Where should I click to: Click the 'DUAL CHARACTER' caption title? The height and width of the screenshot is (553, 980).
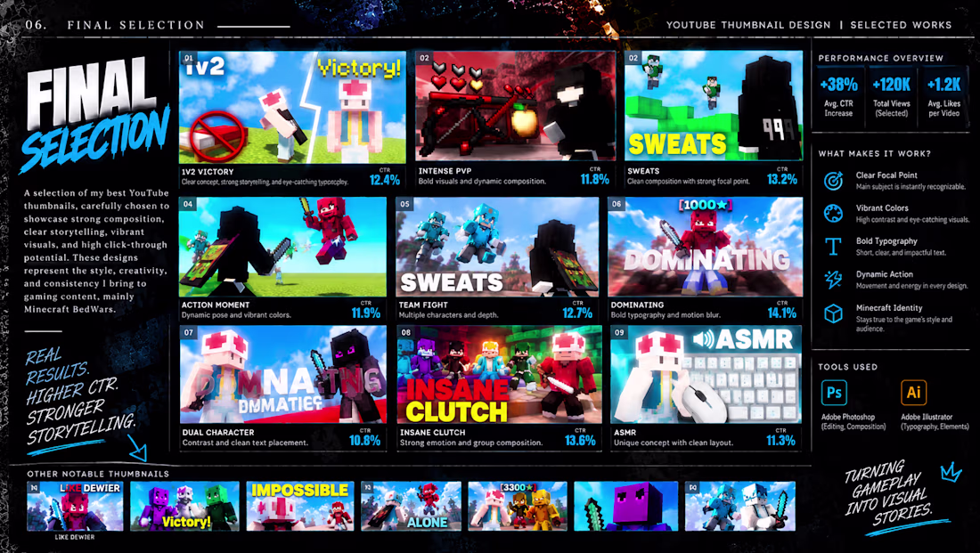[218, 433]
